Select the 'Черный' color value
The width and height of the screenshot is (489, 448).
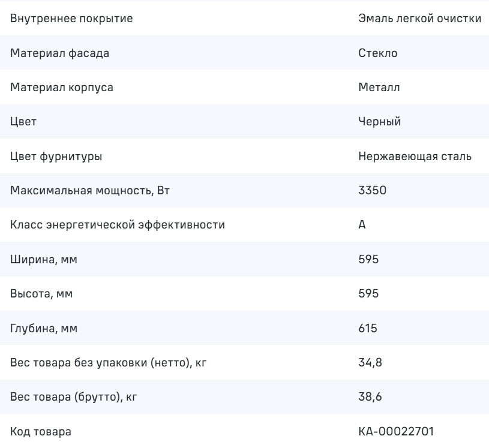(379, 122)
